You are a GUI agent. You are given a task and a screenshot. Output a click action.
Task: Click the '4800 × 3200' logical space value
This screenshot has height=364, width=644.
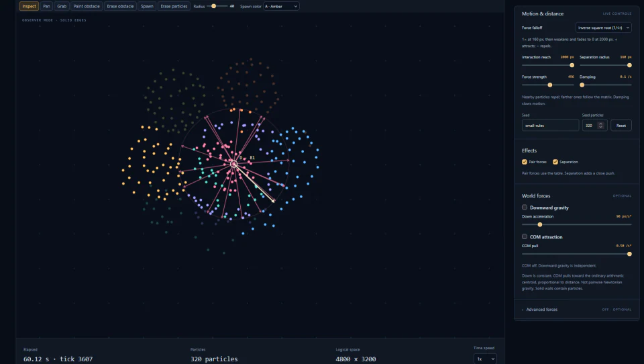coord(356,359)
